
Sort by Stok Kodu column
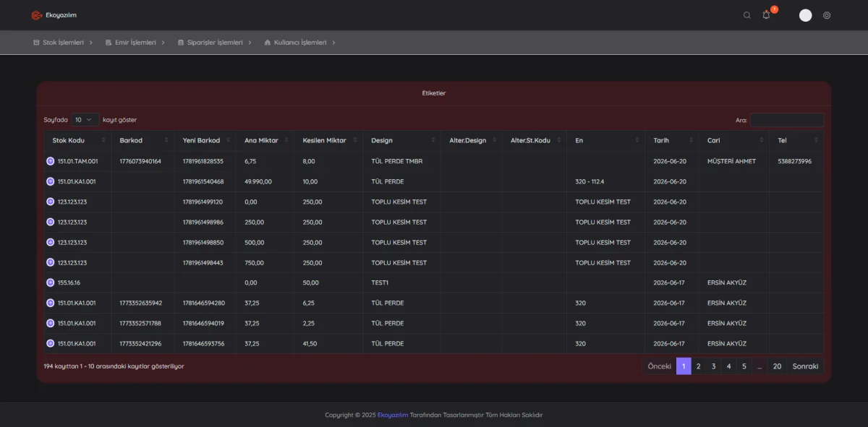point(77,140)
